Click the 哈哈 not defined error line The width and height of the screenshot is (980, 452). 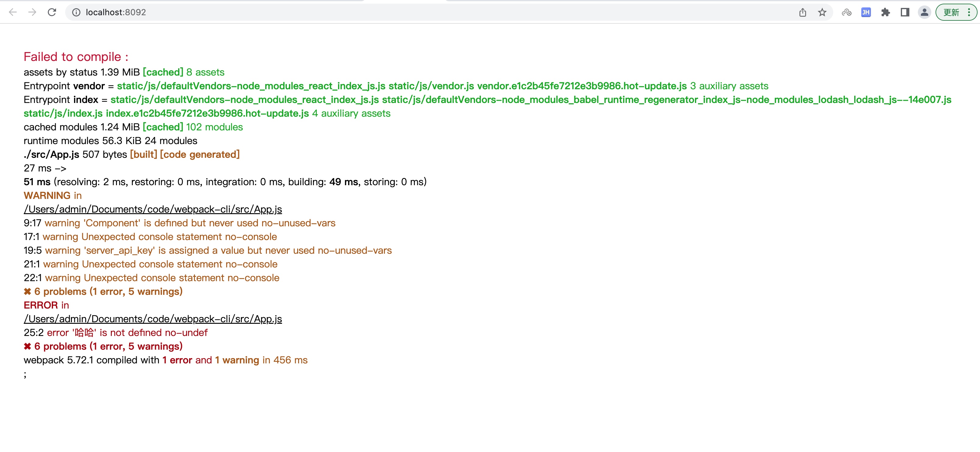[x=116, y=333]
